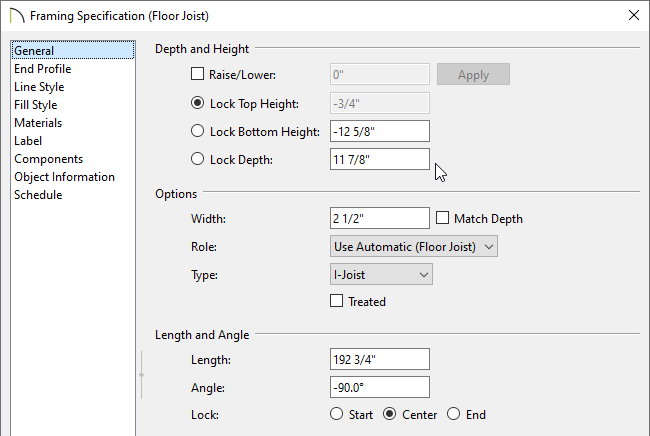650x436 pixels.
Task: Close the Framing Specification dialog
Action: [633, 15]
